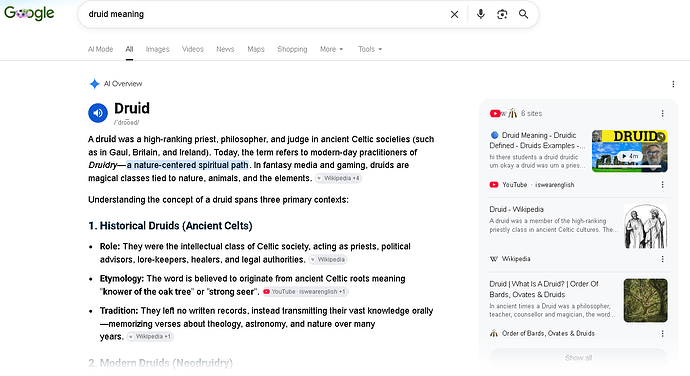Switch to AI Mode tab
Viewport: 690px width, 376px height.
pyautogui.click(x=100, y=49)
